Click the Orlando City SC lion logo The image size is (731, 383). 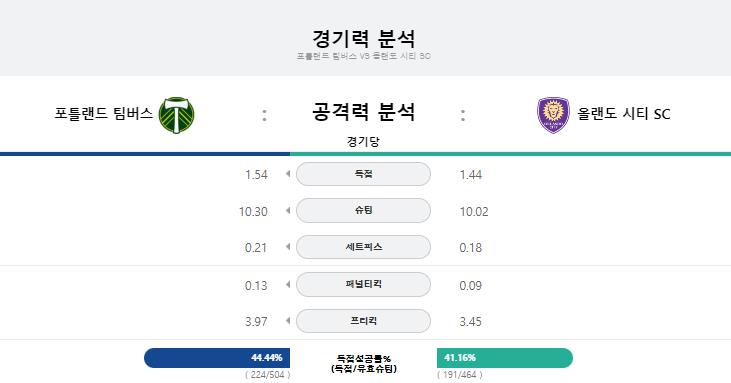(x=553, y=115)
